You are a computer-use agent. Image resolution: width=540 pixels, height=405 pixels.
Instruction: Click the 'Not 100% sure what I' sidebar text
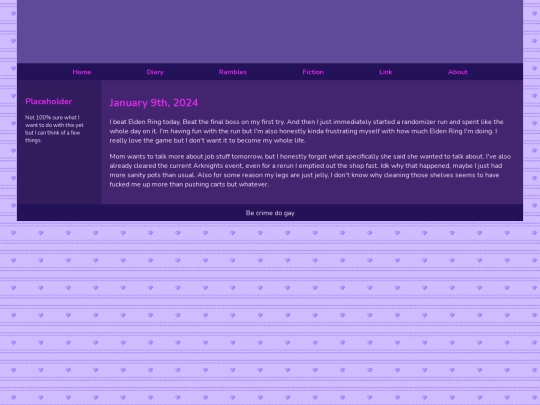pos(54,129)
